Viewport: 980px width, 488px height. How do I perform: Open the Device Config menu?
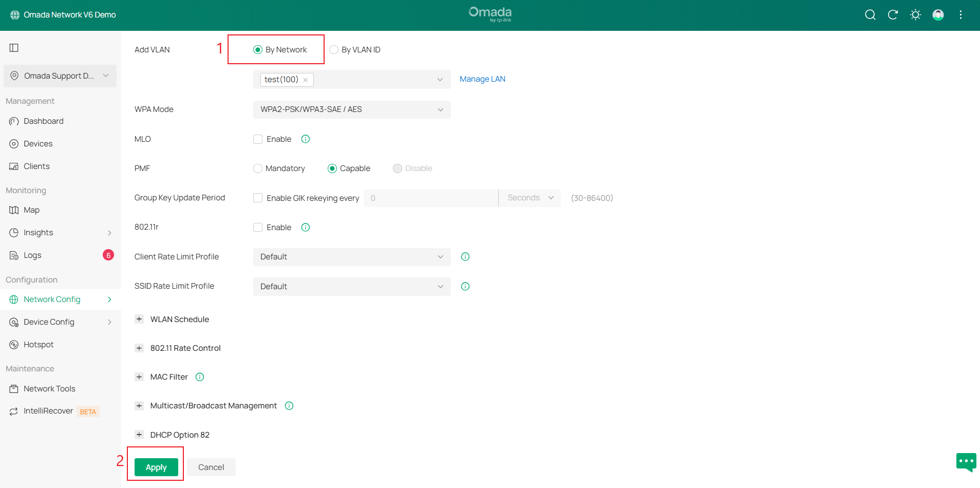click(49, 322)
